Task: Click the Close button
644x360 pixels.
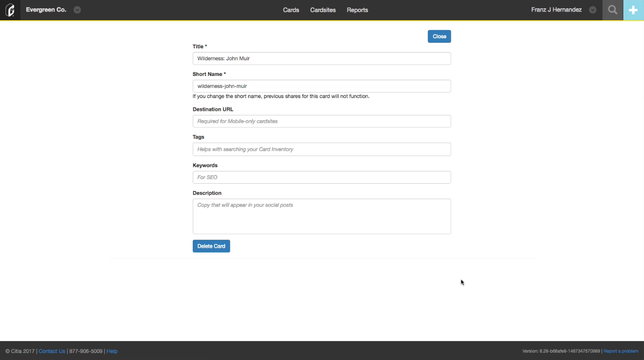Action: point(439,36)
